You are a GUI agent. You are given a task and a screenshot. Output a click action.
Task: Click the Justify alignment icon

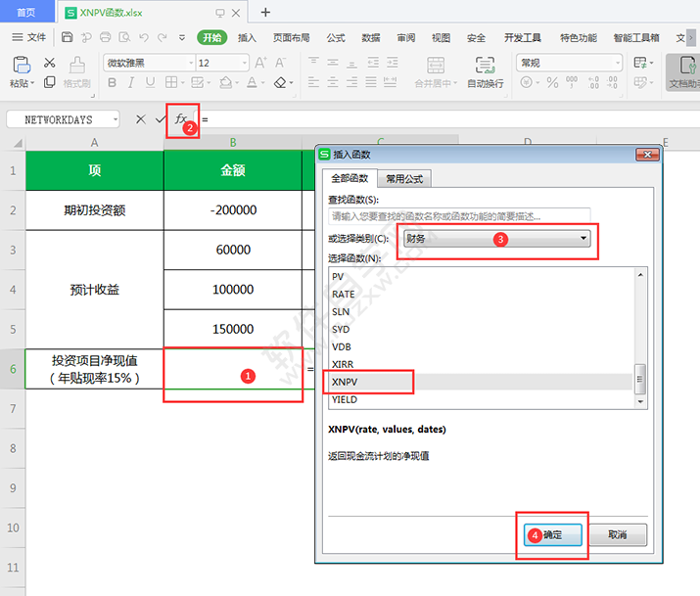point(371,82)
